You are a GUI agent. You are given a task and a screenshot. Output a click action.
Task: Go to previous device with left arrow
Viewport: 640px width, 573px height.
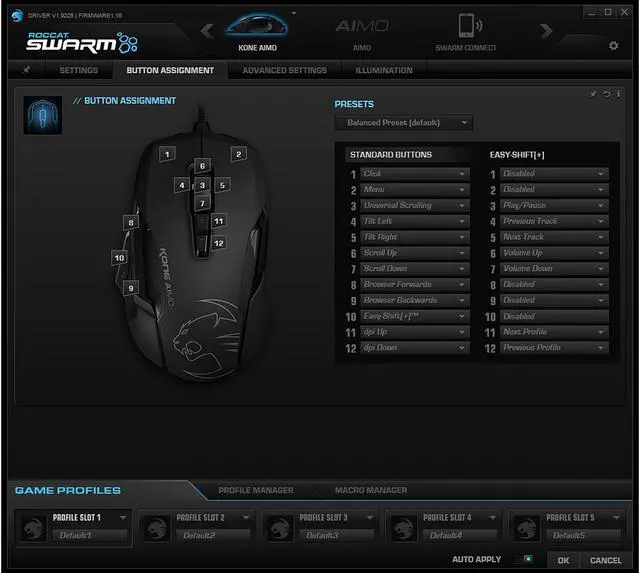[207, 31]
